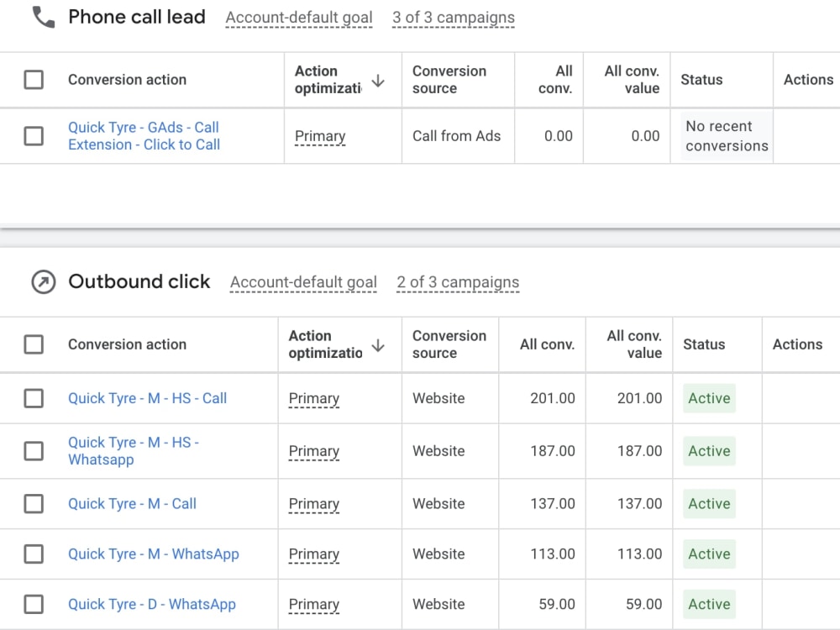Click sort arrow in Phone call lead table
Screen dimensions: 840x630
pos(378,81)
